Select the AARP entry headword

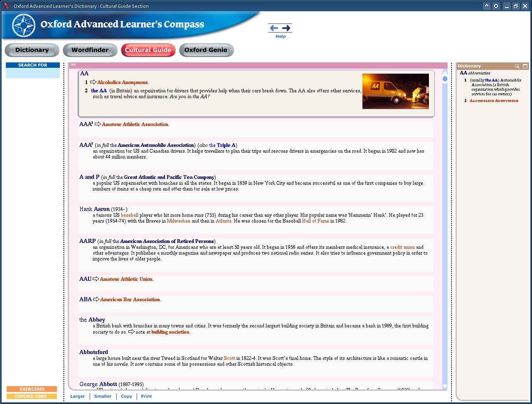(x=88, y=241)
